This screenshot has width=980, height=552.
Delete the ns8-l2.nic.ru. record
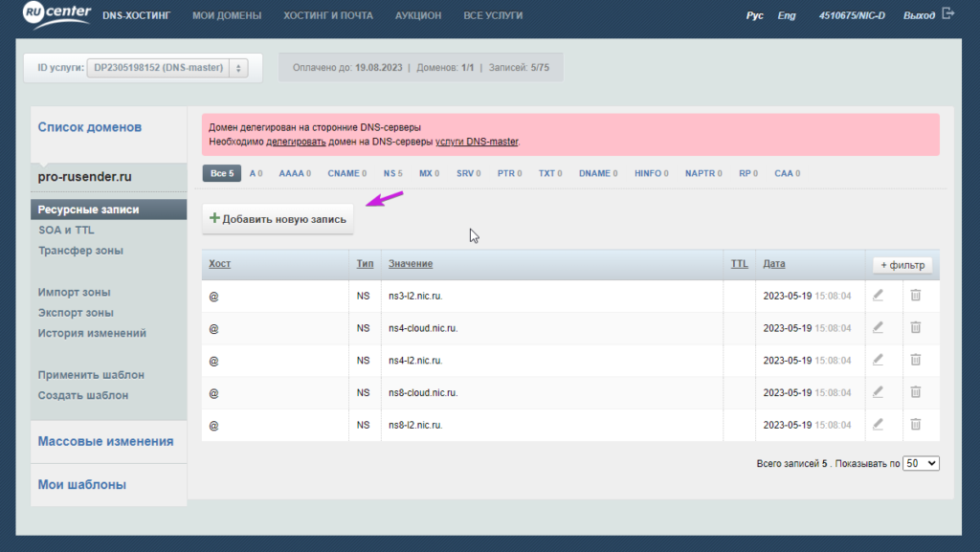[916, 425]
